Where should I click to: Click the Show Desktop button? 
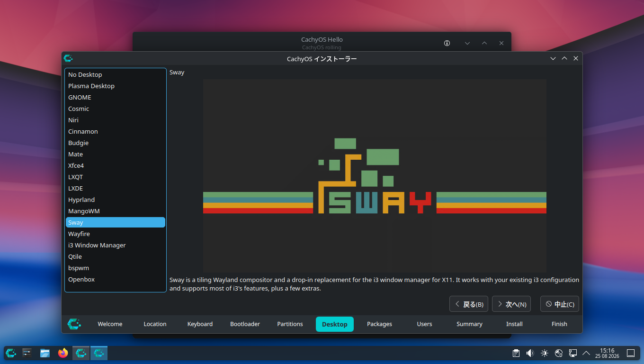pos(631,353)
